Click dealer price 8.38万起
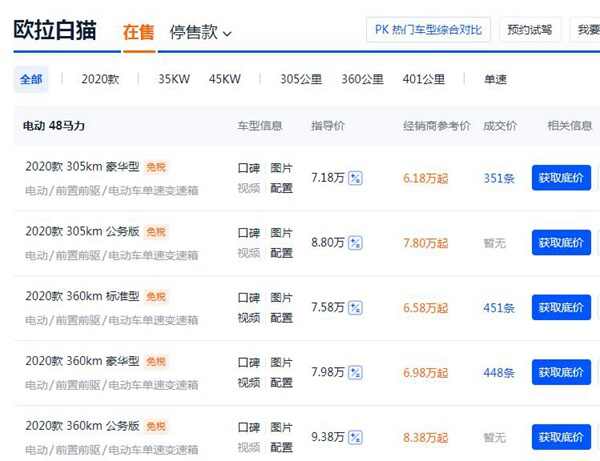 point(426,438)
